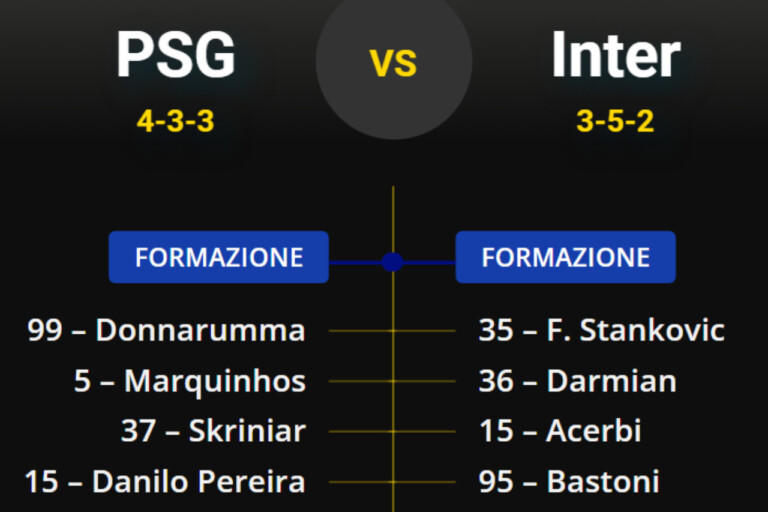Screen dimensions: 768x512
Task: Select player 15 – Danilo Pereira
Action: (165, 482)
